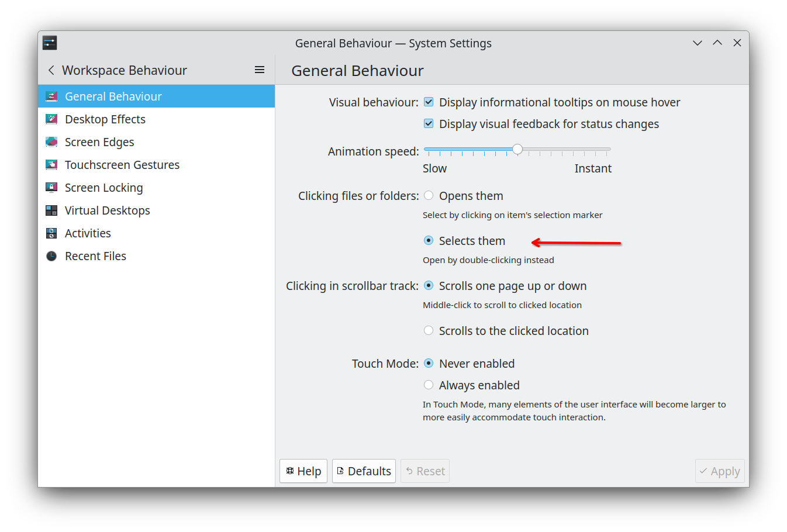Click the Virtual Desktops icon
This screenshot has height=532, width=787.
[x=51, y=210]
